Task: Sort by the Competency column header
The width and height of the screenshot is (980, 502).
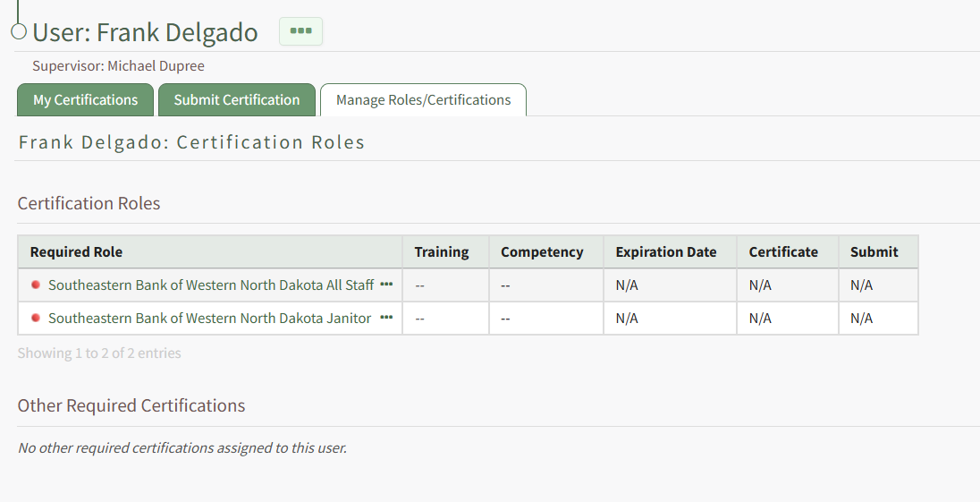Action: coord(542,252)
